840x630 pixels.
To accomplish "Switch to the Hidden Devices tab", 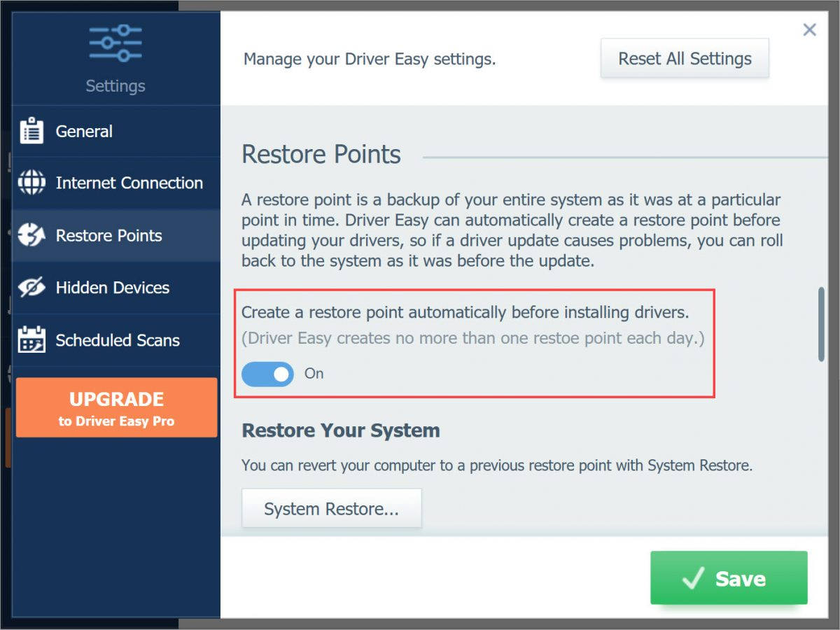I will [116, 288].
